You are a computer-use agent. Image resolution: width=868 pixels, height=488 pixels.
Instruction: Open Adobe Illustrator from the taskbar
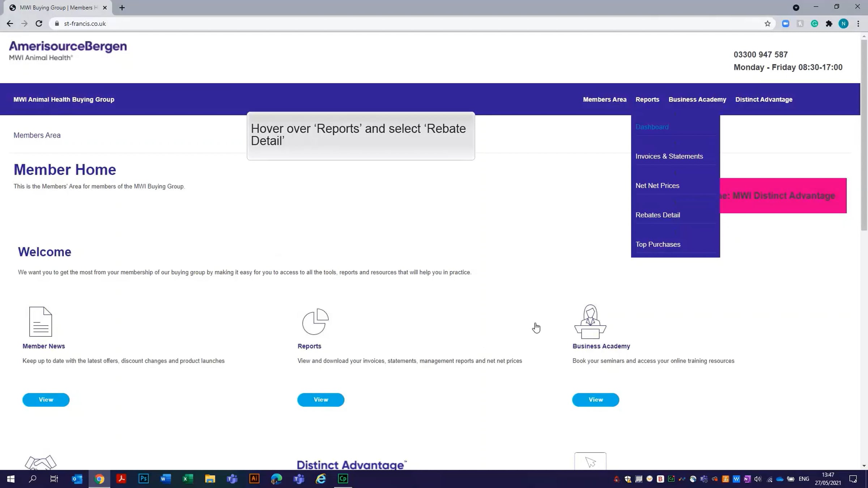pos(254,479)
